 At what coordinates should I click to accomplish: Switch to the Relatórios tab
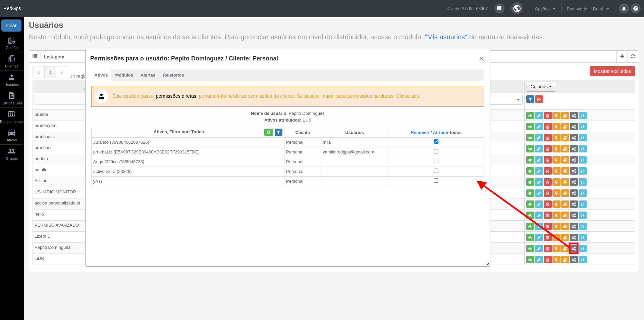click(x=173, y=75)
